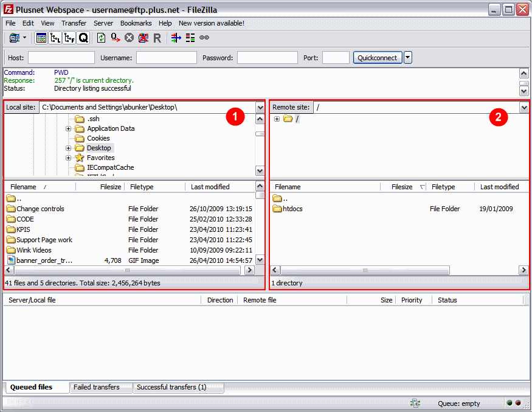532x412 pixels.
Task: Switch to the Successful transfers (1) tab
Action: 179,388
